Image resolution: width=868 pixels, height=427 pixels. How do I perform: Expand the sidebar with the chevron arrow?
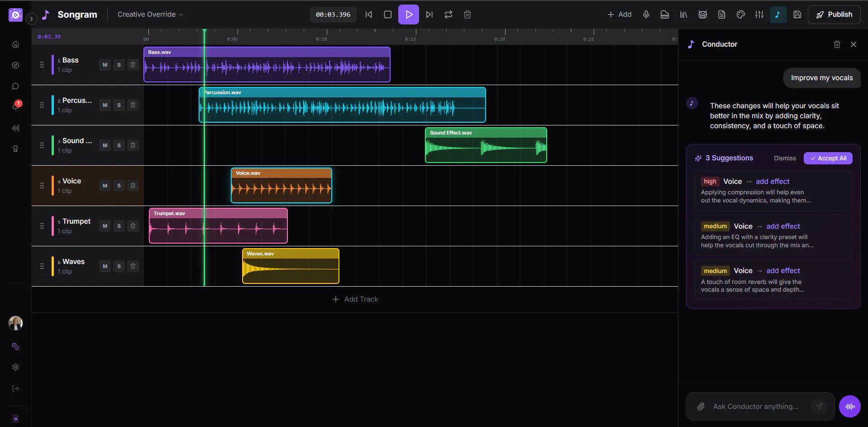tap(31, 19)
